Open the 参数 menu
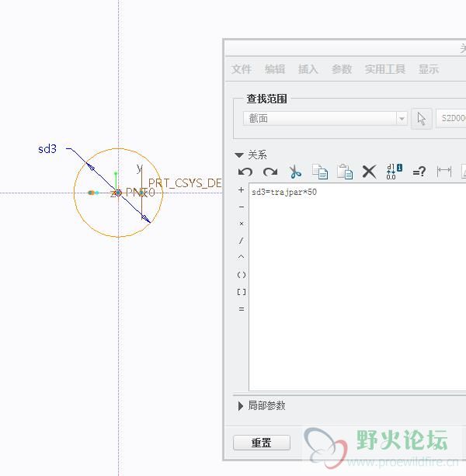Screen dimensions: 466x476 tap(342, 69)
